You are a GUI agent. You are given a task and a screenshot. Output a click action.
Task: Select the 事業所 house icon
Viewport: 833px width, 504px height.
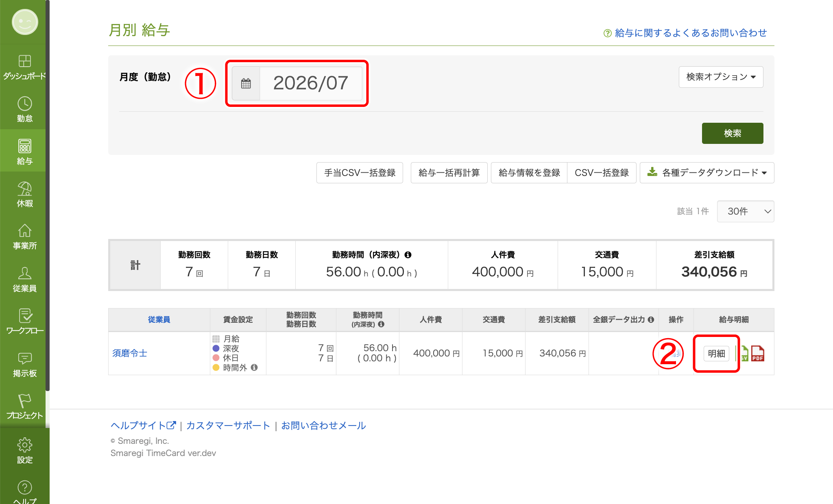coord(24,230)
